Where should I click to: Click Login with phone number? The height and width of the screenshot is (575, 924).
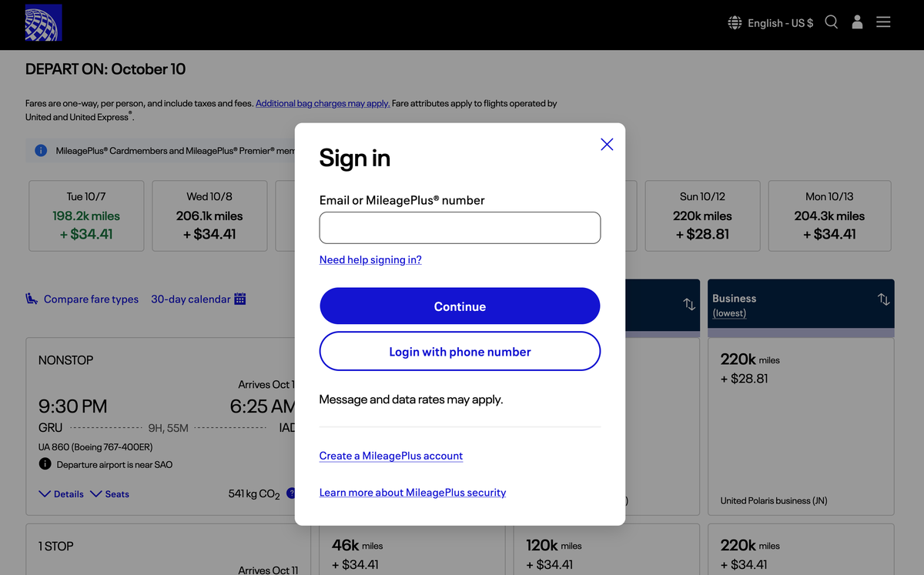[460, 351]
